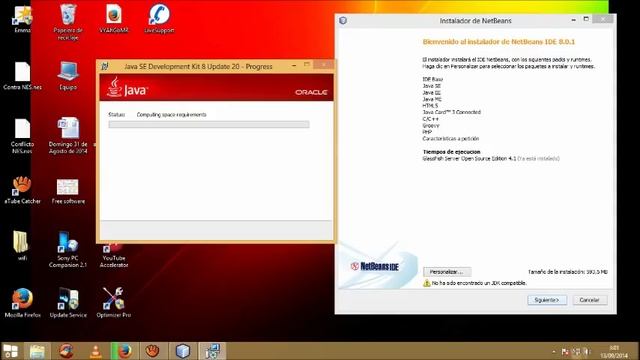Click 'Características a petición' entry

click(x=451, y=139)
